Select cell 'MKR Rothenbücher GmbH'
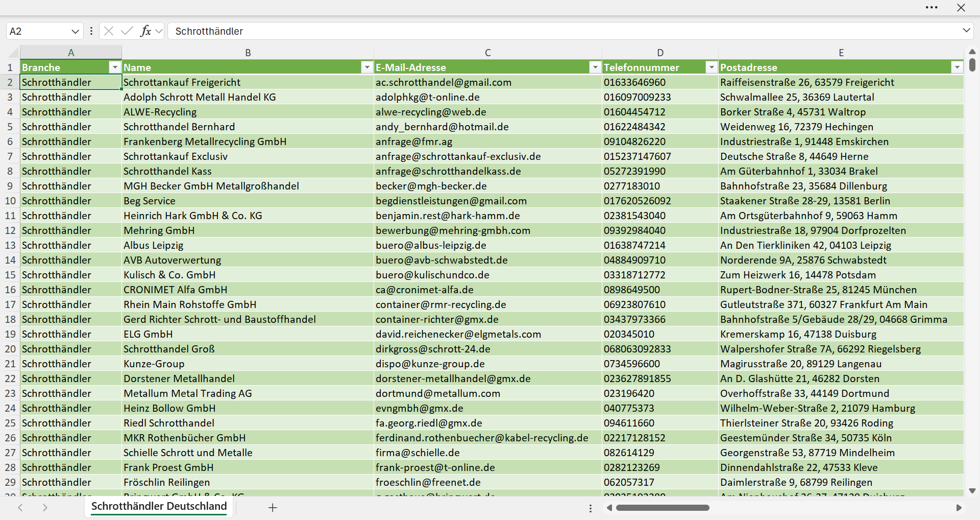Viewport: 980px width, 520px height. click(x=248, y=438)
